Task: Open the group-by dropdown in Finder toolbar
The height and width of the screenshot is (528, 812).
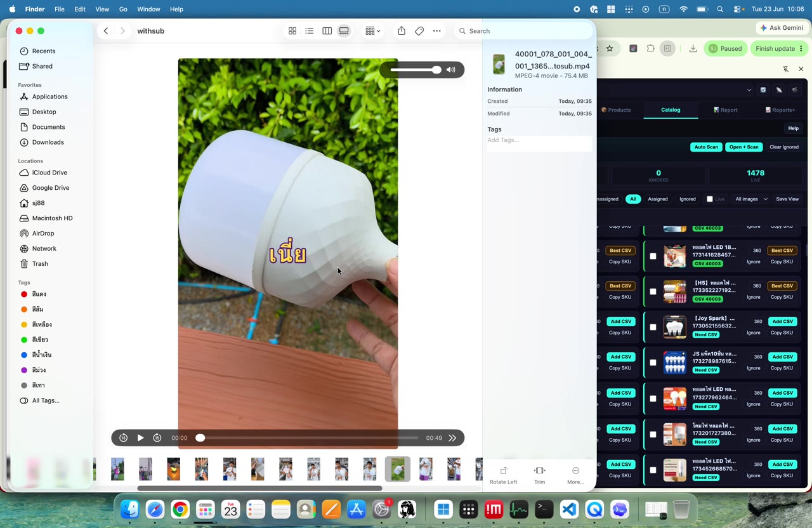Action: [373, 30]
